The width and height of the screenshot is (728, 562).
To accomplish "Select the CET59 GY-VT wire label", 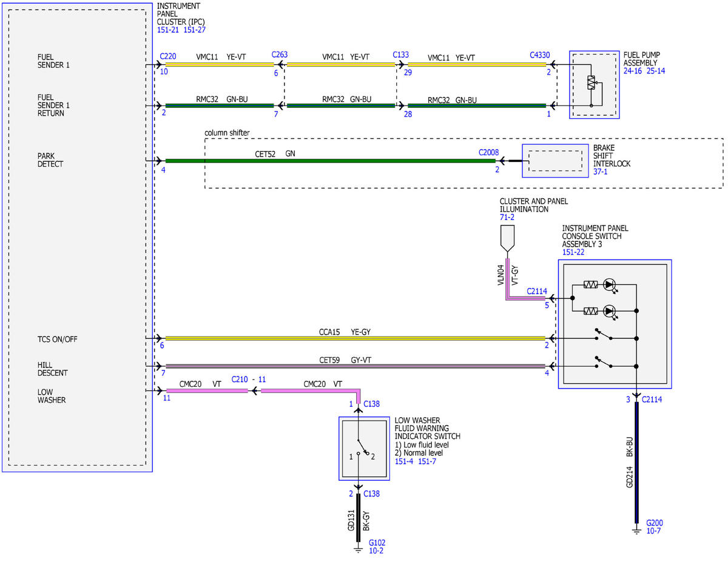I will (x=345, y=360).
